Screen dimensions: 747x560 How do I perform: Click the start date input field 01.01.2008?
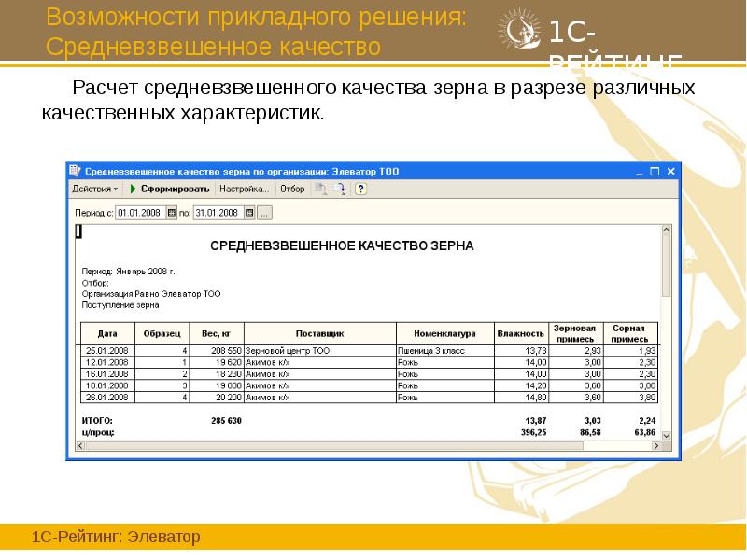pyautogui.click(x=140, y=212)
